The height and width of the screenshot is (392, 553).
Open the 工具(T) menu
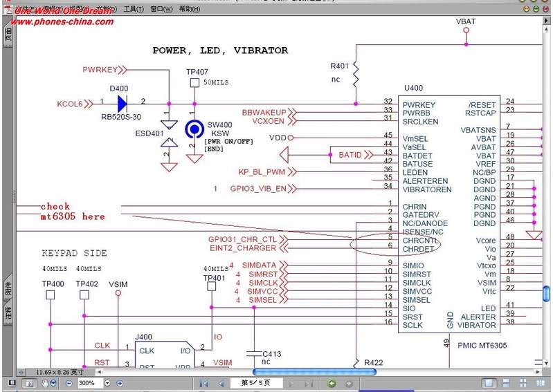pos(134,9)
